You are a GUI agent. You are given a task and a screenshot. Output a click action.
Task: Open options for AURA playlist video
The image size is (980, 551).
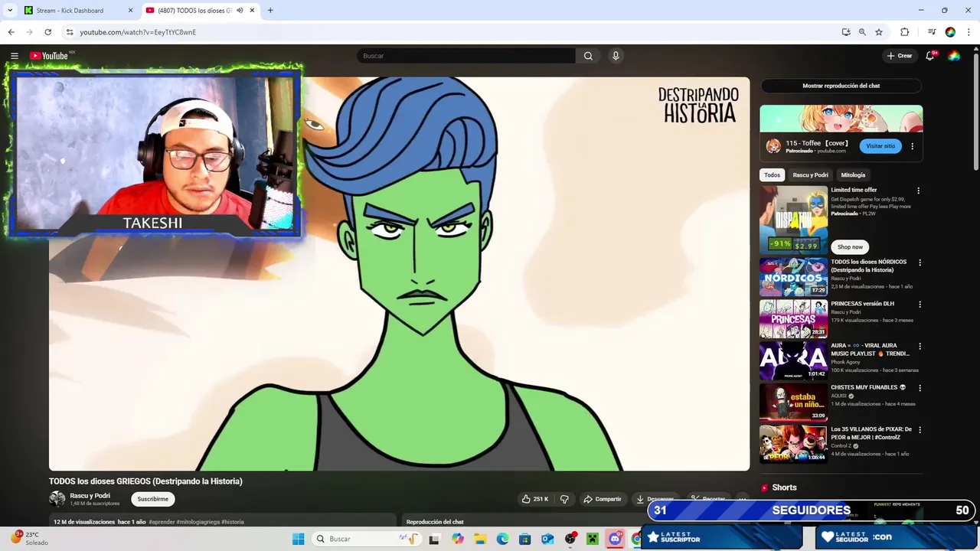(x=920, y=346)
